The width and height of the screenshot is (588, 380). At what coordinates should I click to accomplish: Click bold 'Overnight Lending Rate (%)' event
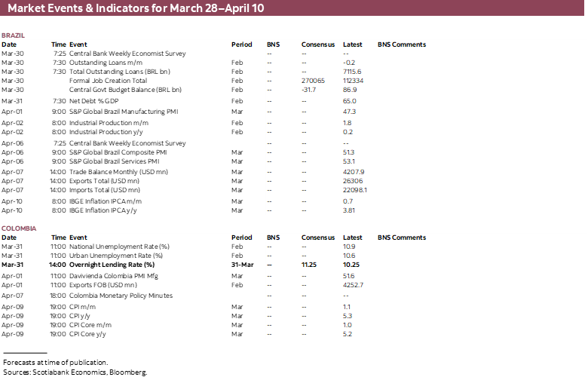pyautogui.click(x=112, y=265)
